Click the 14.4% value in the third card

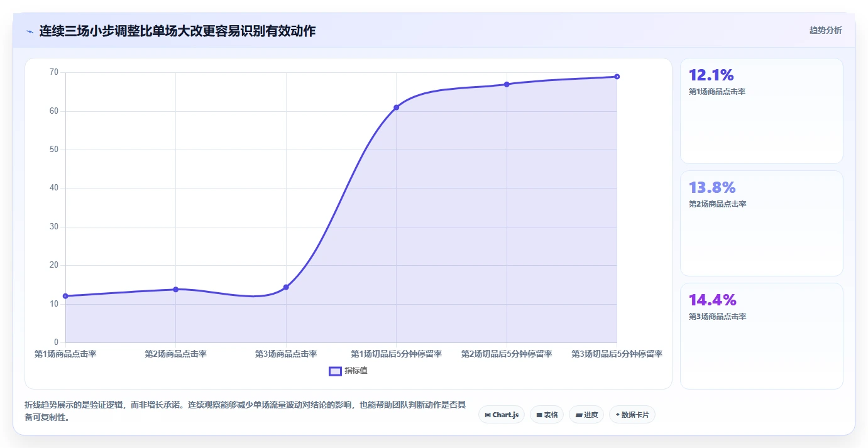(713, 300)
